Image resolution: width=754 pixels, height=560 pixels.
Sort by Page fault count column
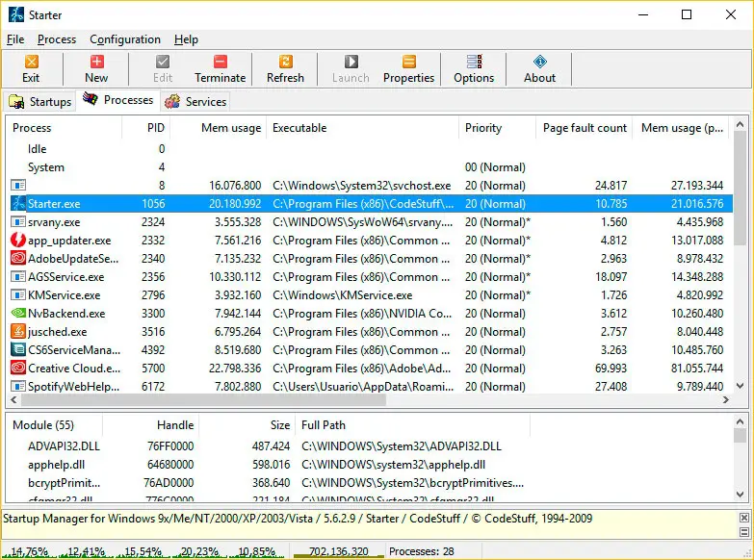[585, 128]
